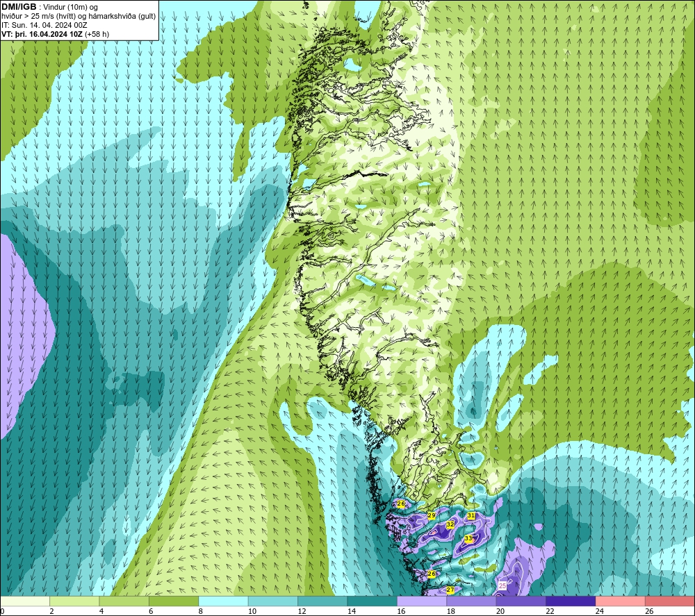Pick the light lavender 16–18 legend swatch
695x616 pixels.
pyautogui.click(x=422, y=601)
